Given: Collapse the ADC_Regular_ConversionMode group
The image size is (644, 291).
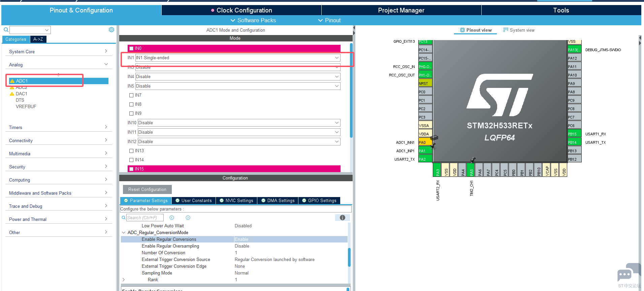Looking at the screenshot, I should [124, 232].
